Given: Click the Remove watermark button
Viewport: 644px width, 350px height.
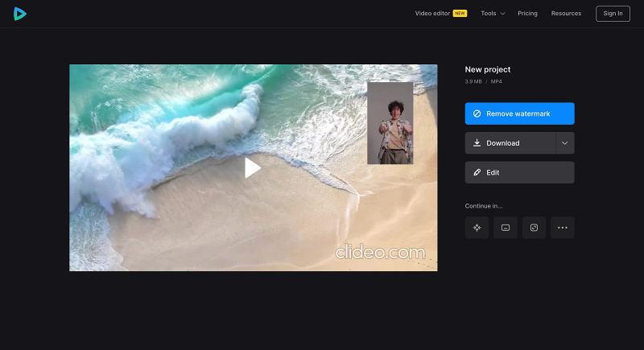Looking at the screenshot, I should click(519, 113).
